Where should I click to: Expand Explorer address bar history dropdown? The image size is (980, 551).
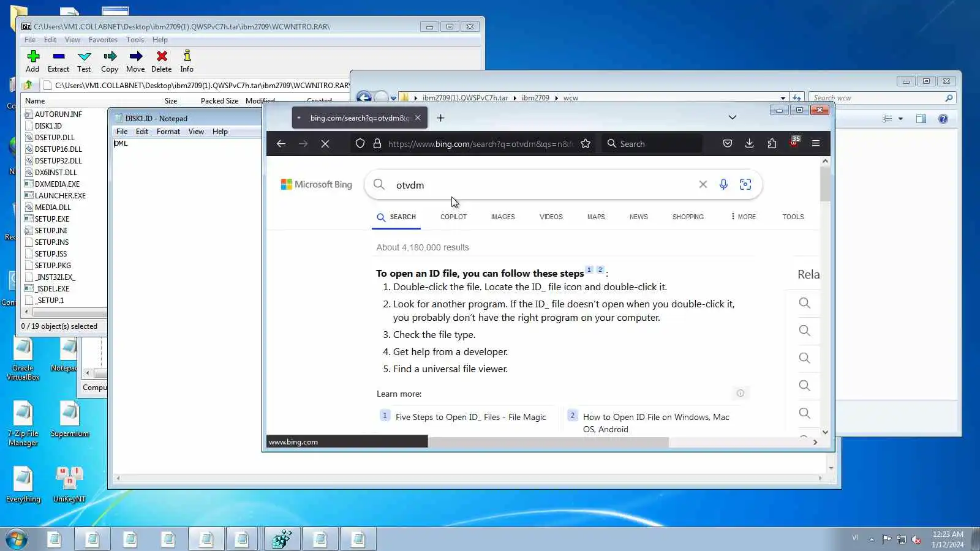(783, 98)
